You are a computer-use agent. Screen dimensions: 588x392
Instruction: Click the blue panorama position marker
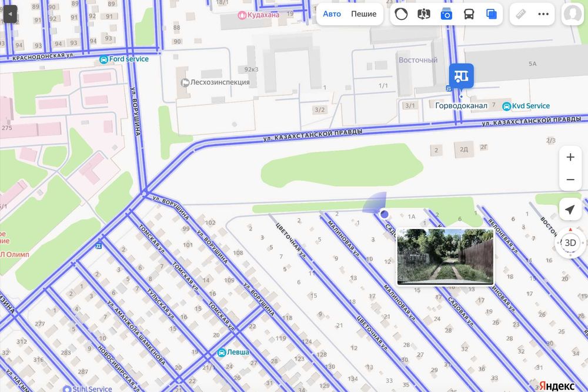383,214
